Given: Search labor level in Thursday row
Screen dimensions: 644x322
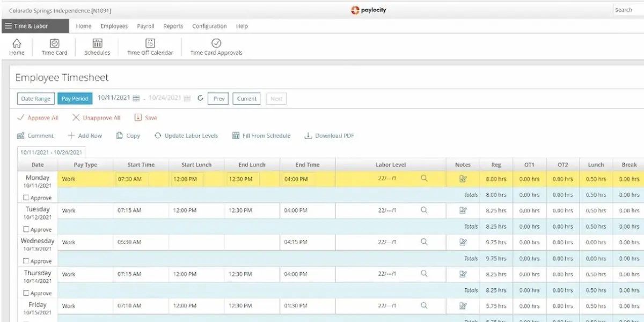Looking at the screenshot, I should [x=424, y=274].
